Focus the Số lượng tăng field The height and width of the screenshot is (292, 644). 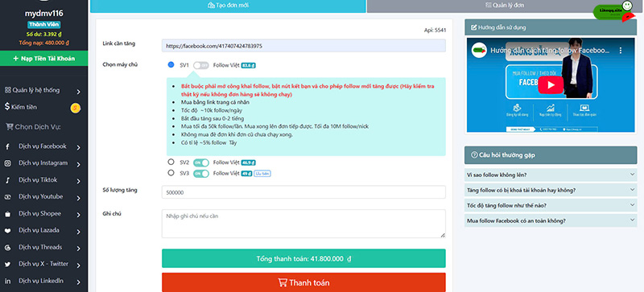point(303,192)
